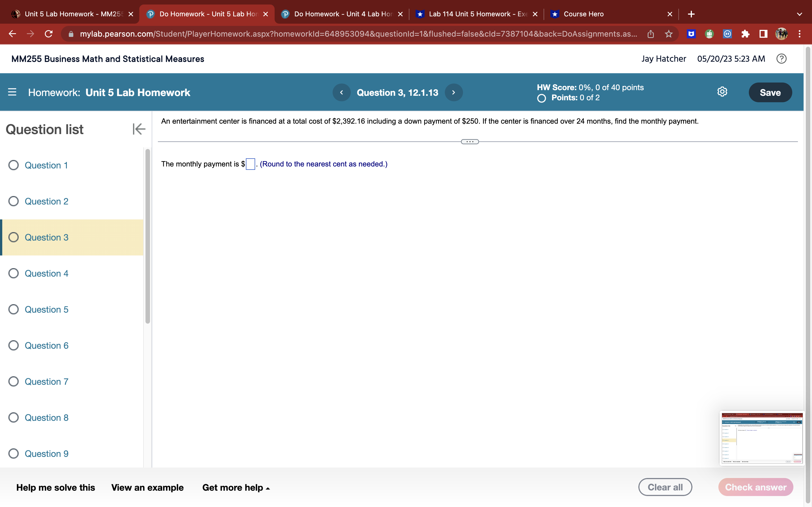Click the help question mark icon

(782, 59)
